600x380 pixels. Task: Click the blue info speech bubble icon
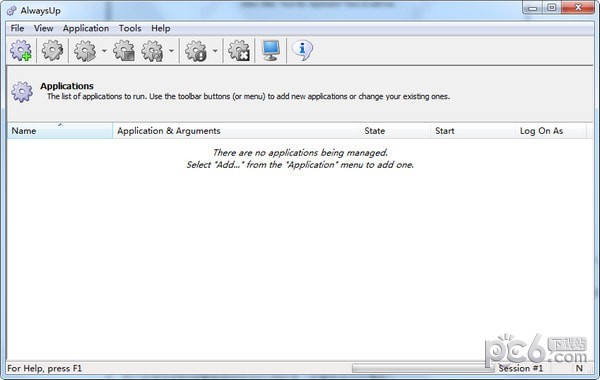tap(302, 51)
